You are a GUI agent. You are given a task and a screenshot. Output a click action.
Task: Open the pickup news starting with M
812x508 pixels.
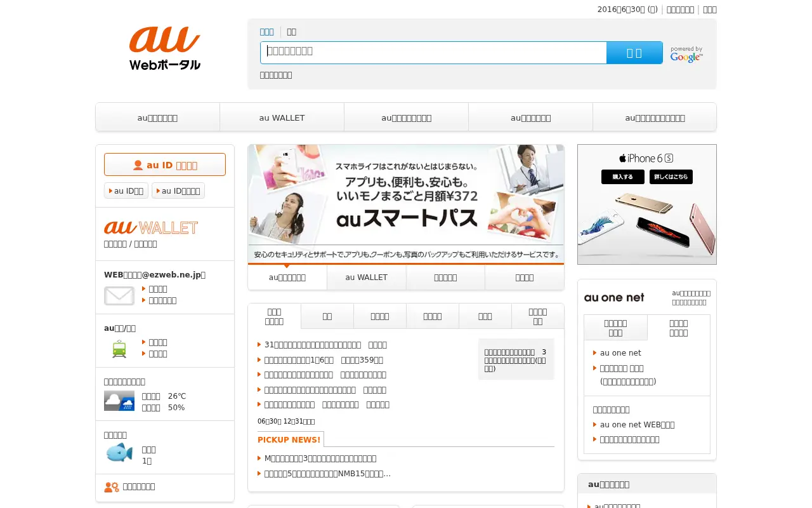tap(320, 458)
